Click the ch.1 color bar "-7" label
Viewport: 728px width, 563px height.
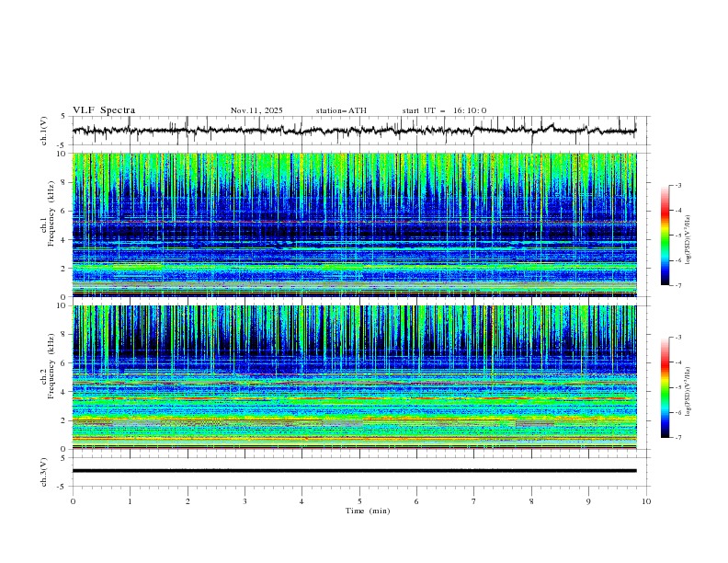[x=677, y=286]
